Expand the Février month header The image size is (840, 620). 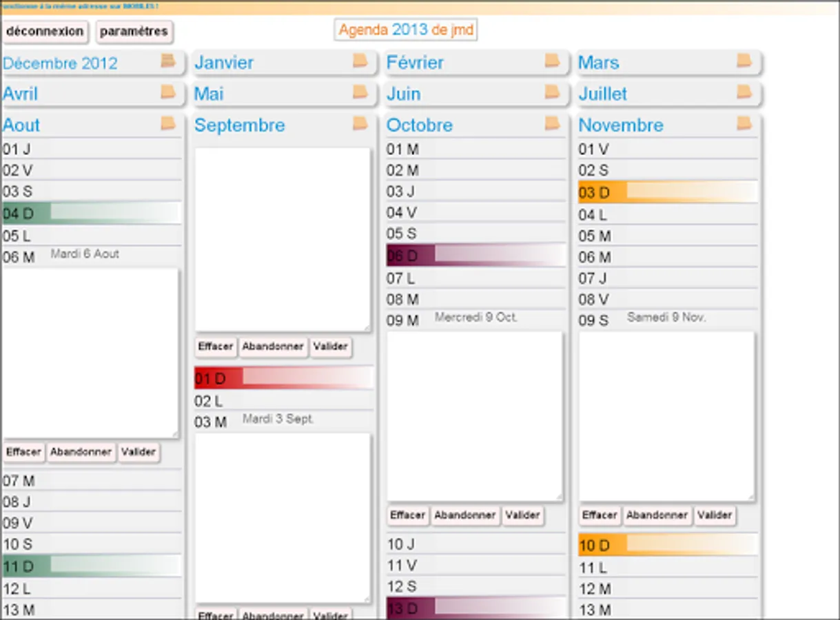click(415, 63)
